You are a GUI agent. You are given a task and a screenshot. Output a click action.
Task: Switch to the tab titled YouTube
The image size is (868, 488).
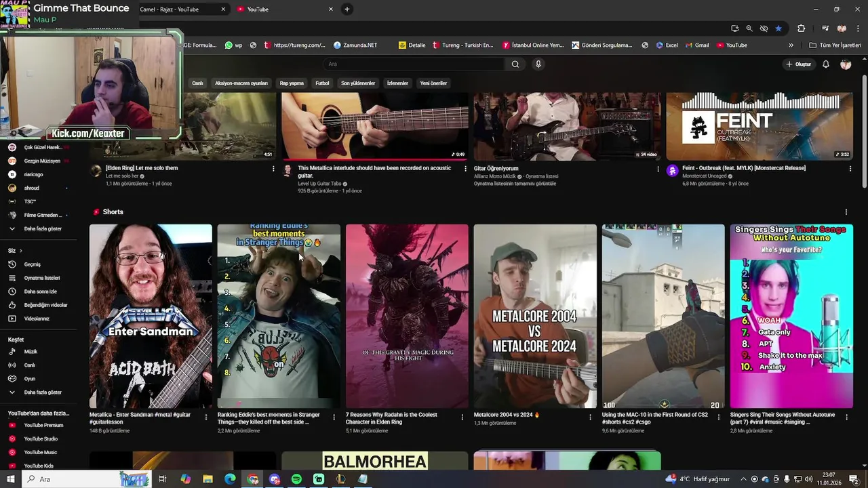click(285, 9)
